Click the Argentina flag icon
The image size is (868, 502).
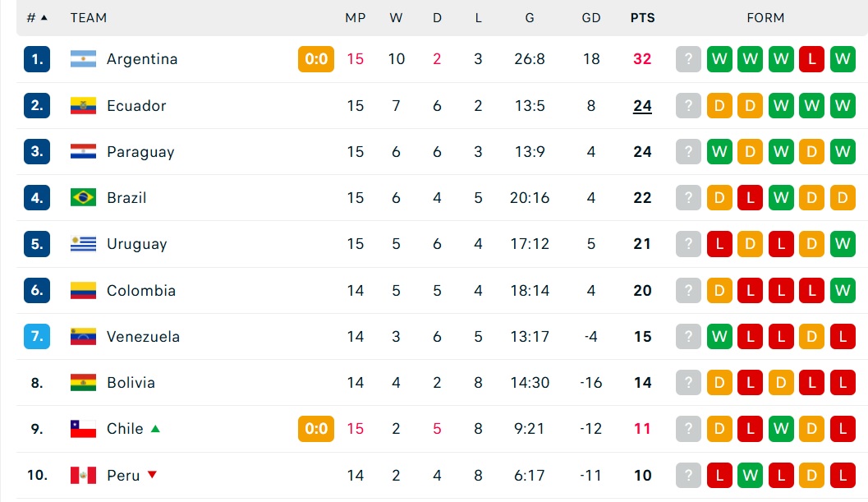click(83, 58)
